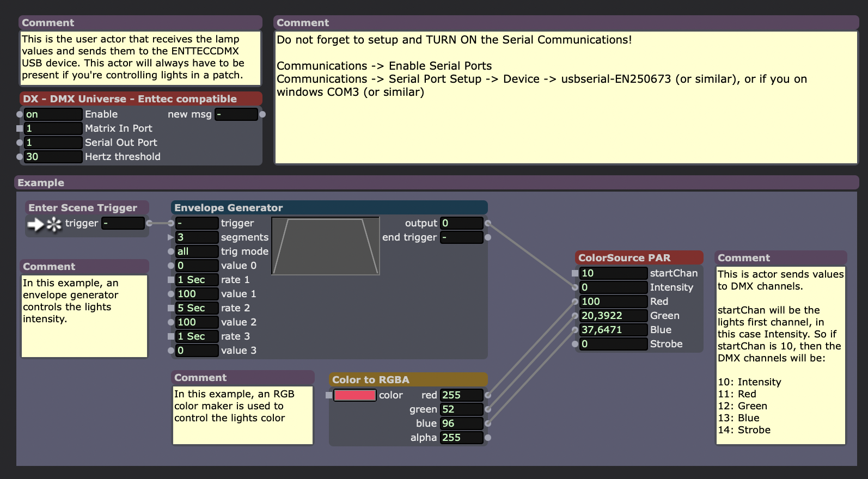Click the Enter Scene Trigger output field
Viewport: 868px width, 479px height.
click(123, 223)
